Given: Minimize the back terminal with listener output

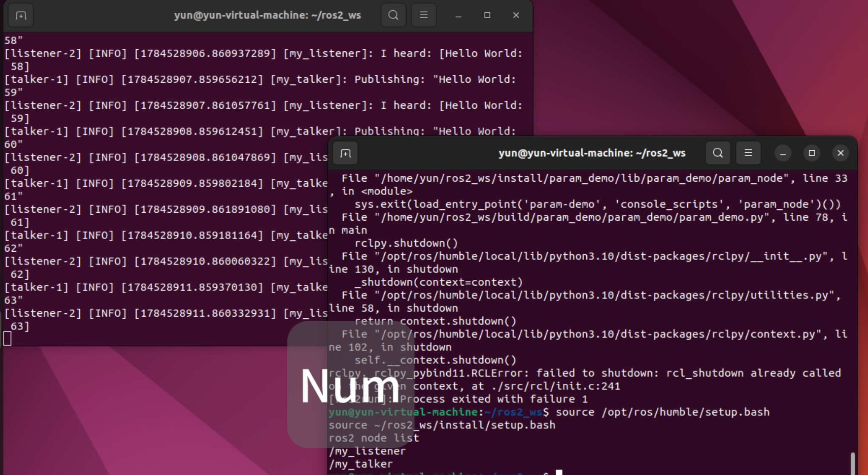Looking at the screenshot, I should click(459, 16).
